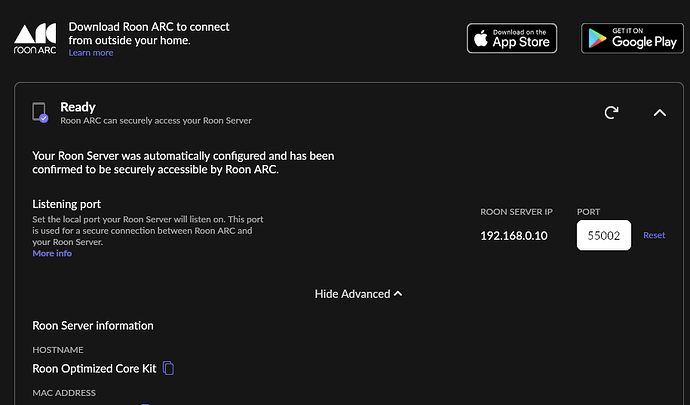Screen dimensions: 690x405
Task: Select the Roon Optimized Core Kit hostname text
Action: [x=94, y=368]
